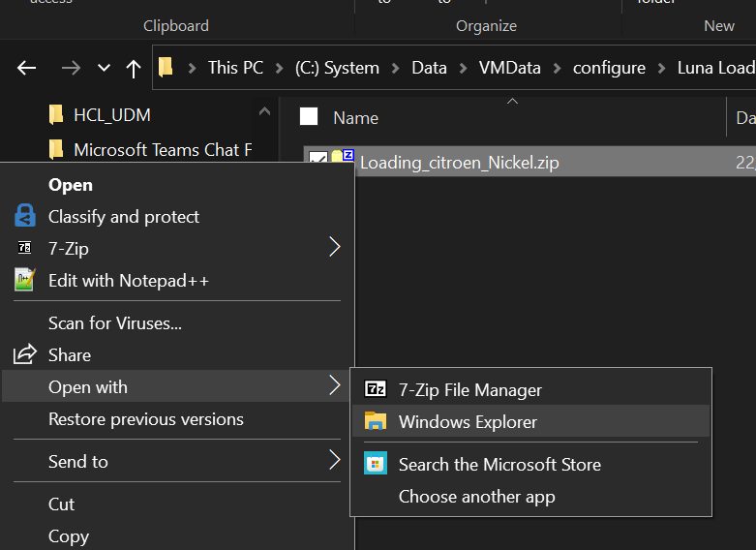Screen dimensions: 756x550
Task: Toggle the select-all checkbox in header
Action: (x=309, y=116)
